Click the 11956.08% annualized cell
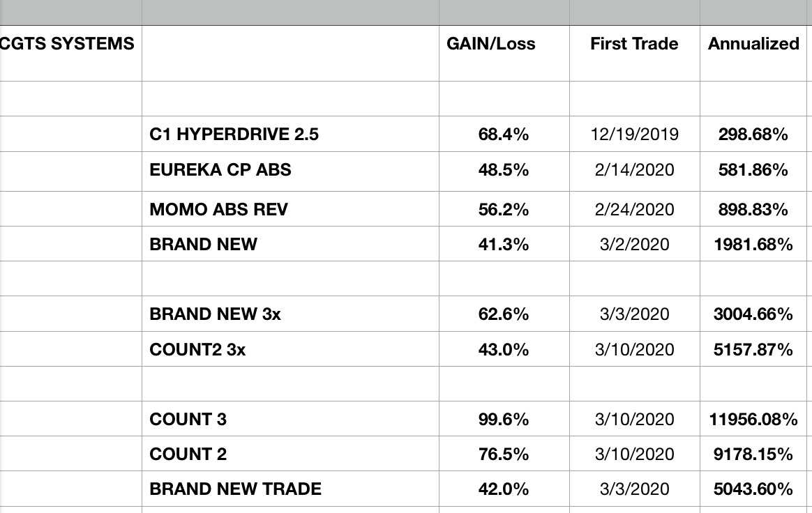The height and width of the screenshot is (513, 812). point(753,420)
